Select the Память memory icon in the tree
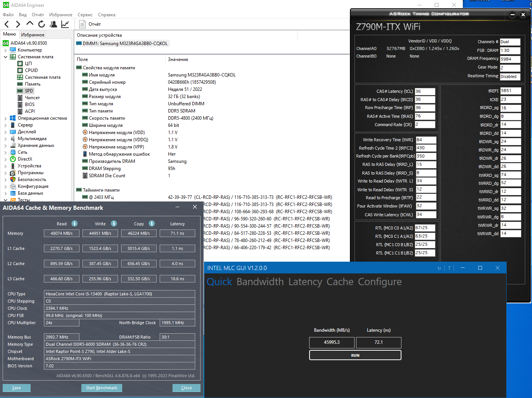 [x=20, y=84]
